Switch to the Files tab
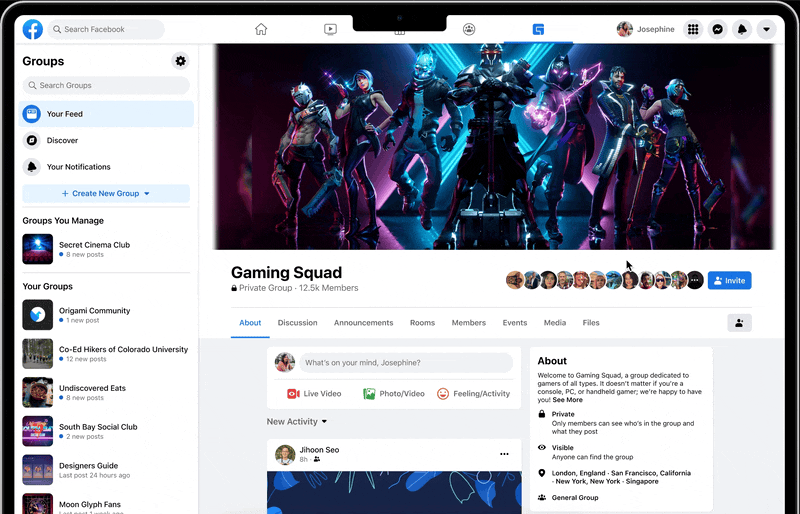Viewport: 800px width, 514px height. coord(591,323)
